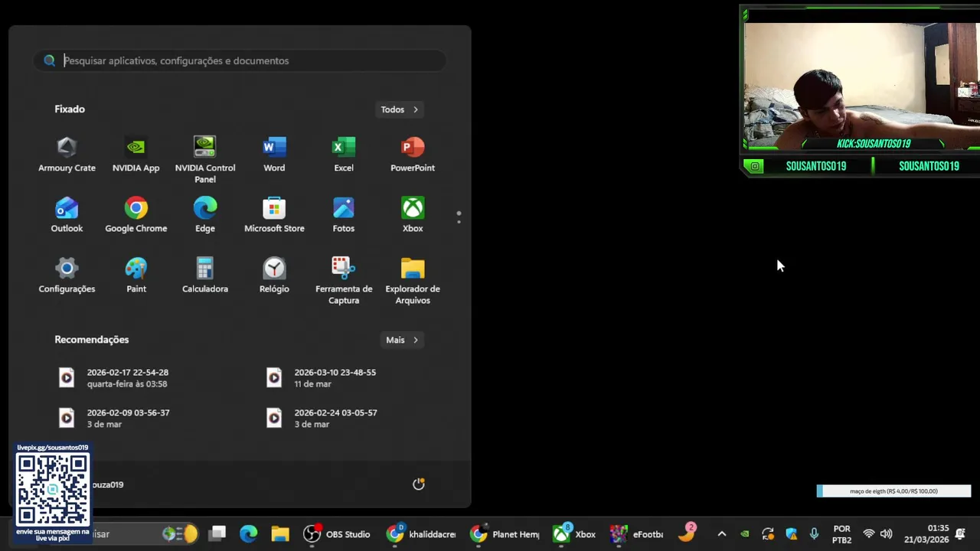Open Outlook from pinned apps

[x=67, y=215]
